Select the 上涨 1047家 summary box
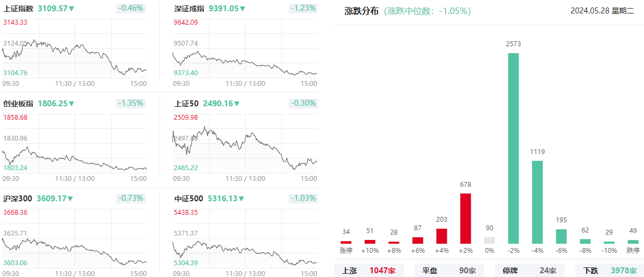This screenshot has width=644, height=277. pyautogui.click(x=368, y=270)
